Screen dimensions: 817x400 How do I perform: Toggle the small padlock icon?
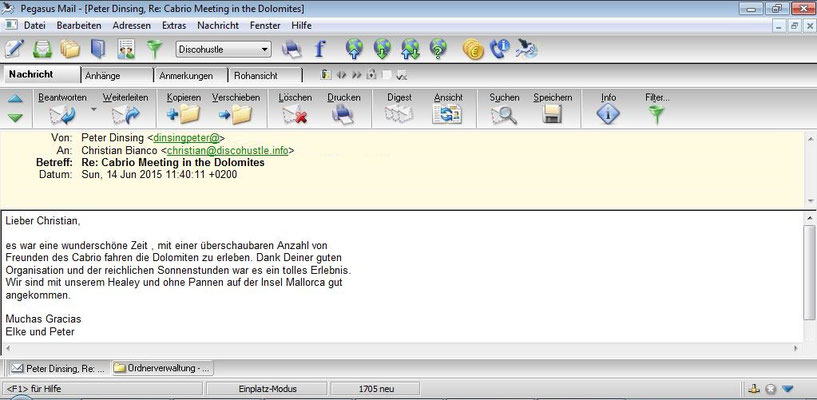point(371,75)
